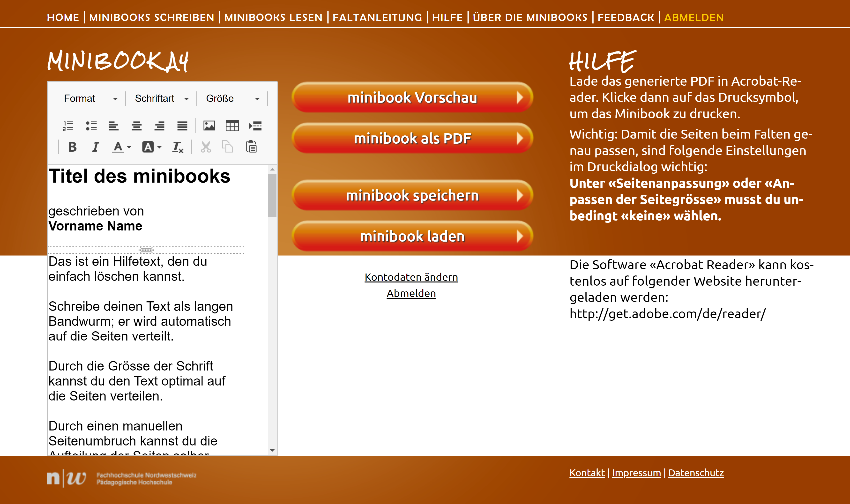Image resolution: width=850 pixels, height=504 pixels.
Task: Click the paste clipboard icon
Action: click(251, 147)
